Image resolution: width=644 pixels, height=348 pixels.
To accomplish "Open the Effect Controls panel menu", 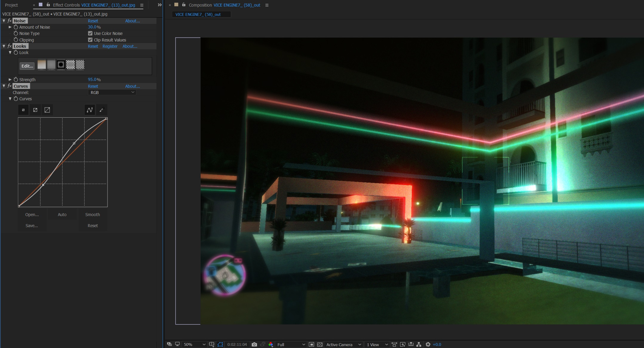I will click(142, 5).
